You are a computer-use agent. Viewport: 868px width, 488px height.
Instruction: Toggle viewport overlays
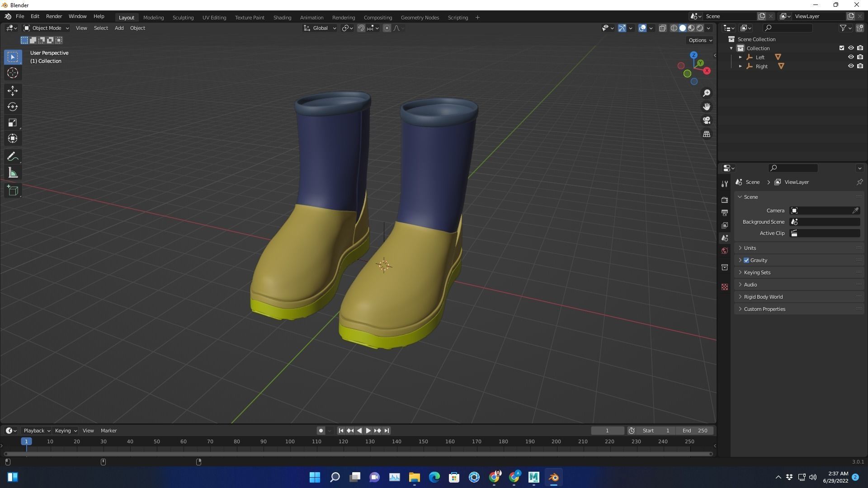(642, 28)
